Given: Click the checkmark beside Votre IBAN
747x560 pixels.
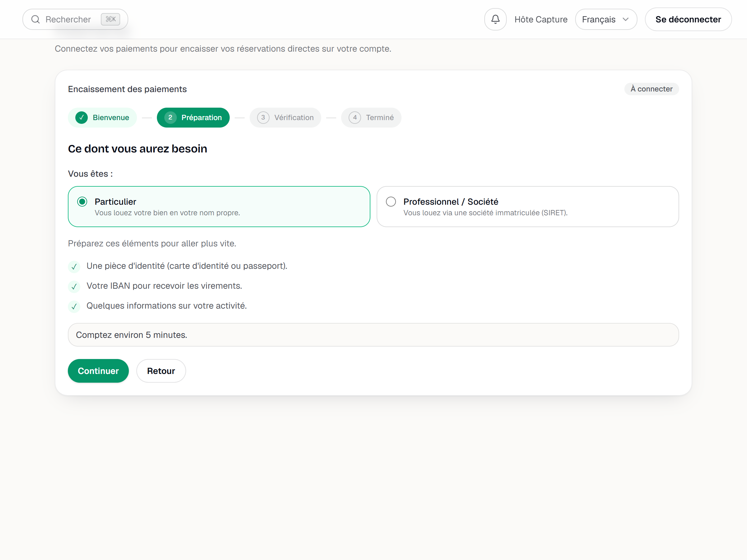Looking at the screenshot, I should pos(74,287).
